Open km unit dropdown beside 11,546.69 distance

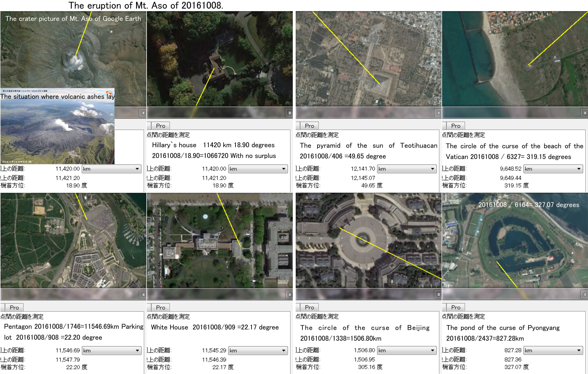pyautogui.click(x=112, y=351)
